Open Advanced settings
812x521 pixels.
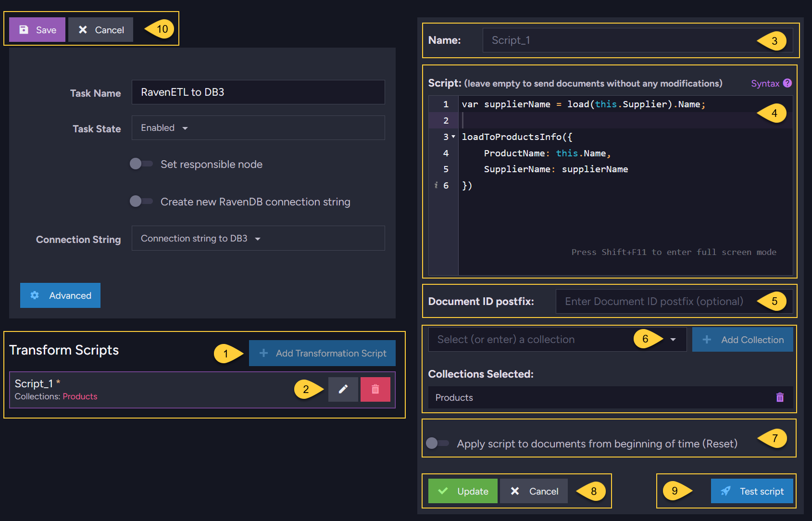click(60, 295)
